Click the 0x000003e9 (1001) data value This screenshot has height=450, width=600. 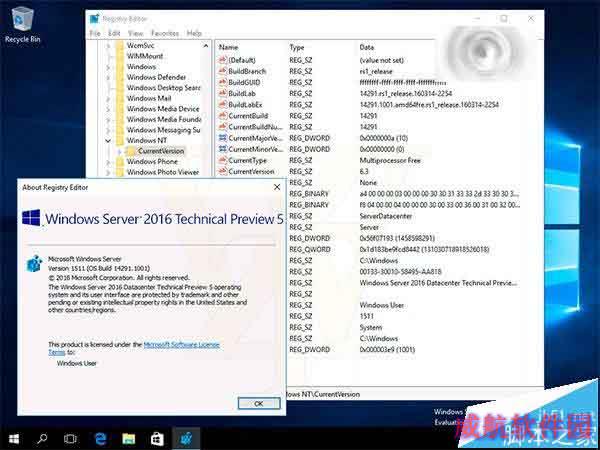(x=387, y=350)
